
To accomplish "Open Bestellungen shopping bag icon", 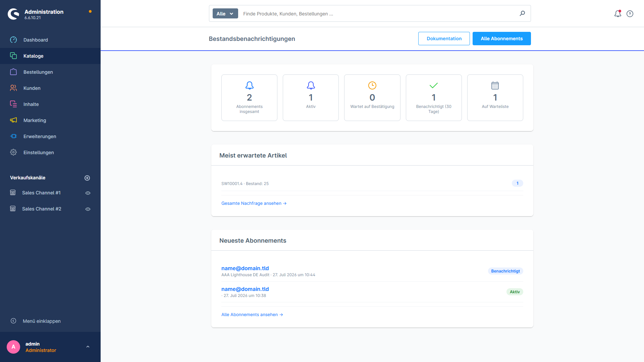I will coord(13,72).
